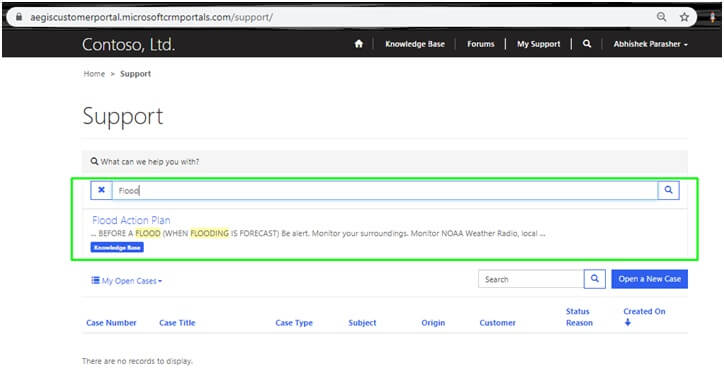Viewport: 724px width, 385px height.
Task: Submit Flood search with magnifier button
Action: point(668,190)
